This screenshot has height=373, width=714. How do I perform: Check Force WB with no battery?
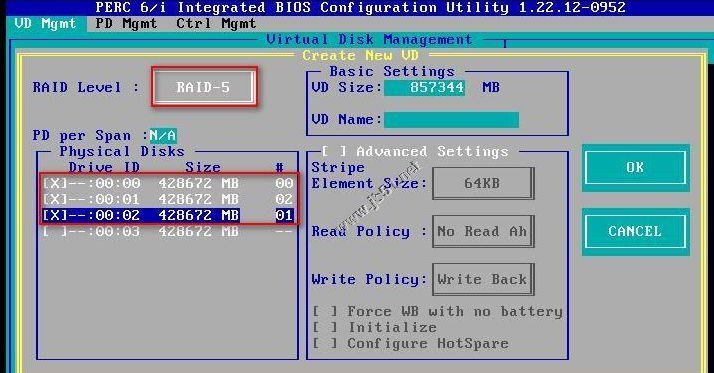(325, 312)
